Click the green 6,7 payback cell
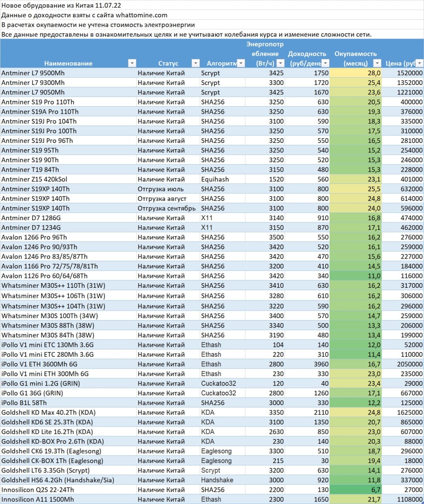424x504 pixels. pyautogui.click(x=356, y=489)
